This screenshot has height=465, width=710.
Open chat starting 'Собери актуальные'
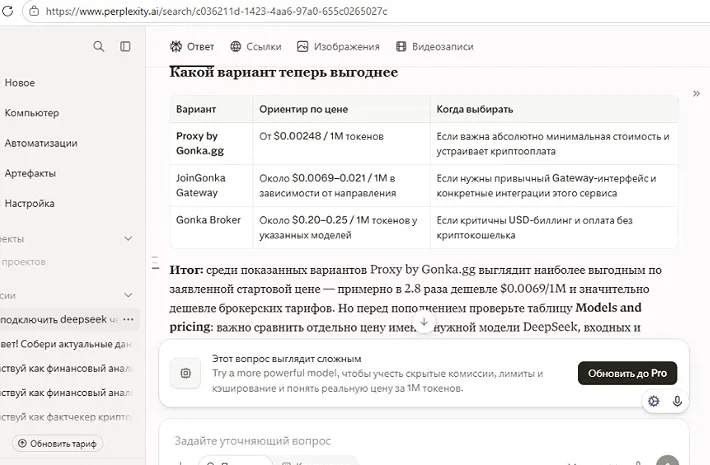66,344
